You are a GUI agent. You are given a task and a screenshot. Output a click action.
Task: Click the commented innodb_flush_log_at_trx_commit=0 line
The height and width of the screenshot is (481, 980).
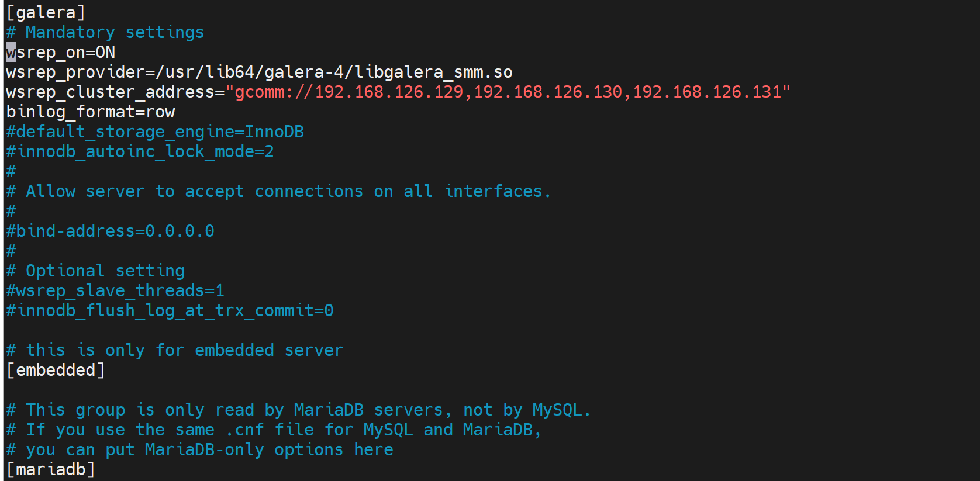coord(170,311)
